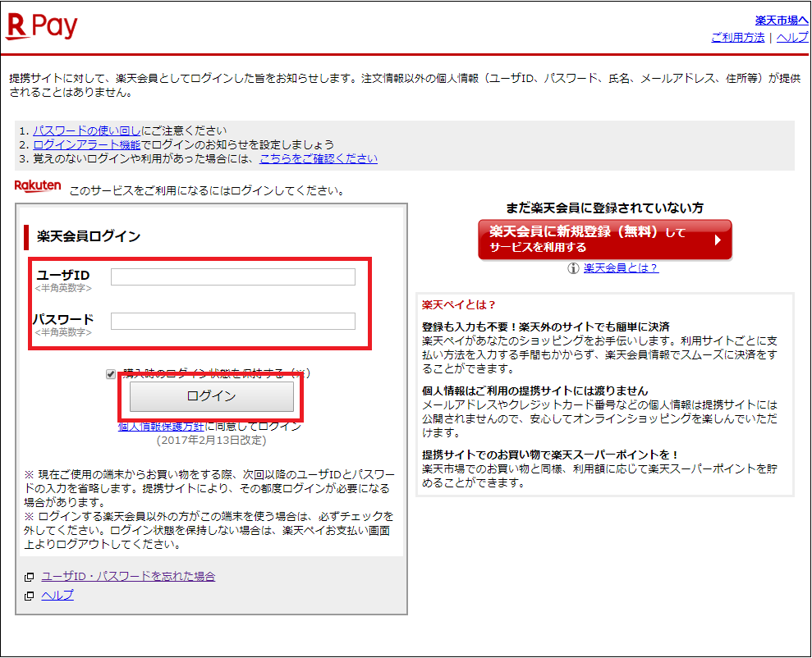The width and height of the screenshot is (812, 658).
Task: Click the まだ楽天会員に登録されていない方 heading
Action: pos(604,208)
